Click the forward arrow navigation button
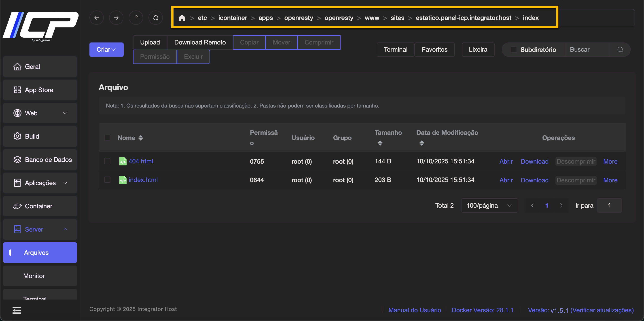The height and width of the screenshot is (321, 644). (116, 18)
